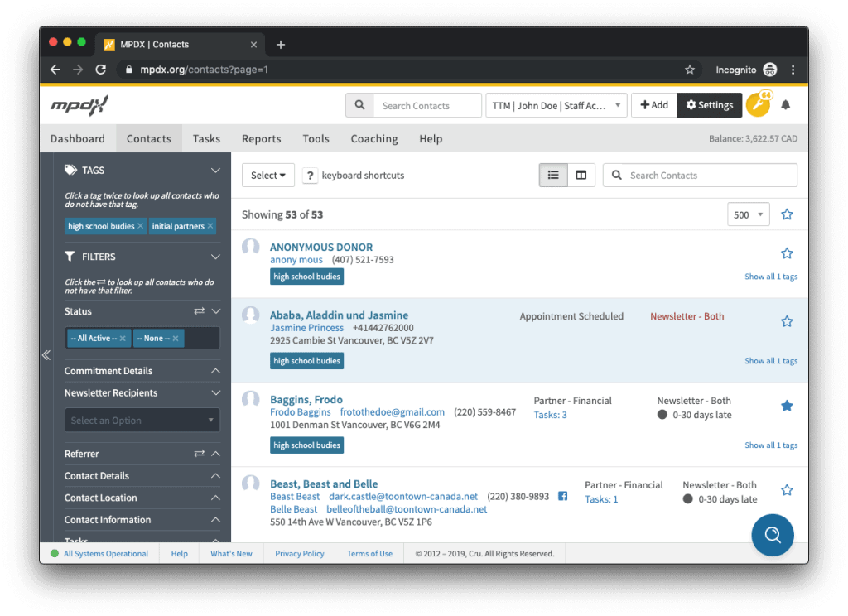Email frotothedoe@gmail.com
The image size is (848, 616).
392,412
